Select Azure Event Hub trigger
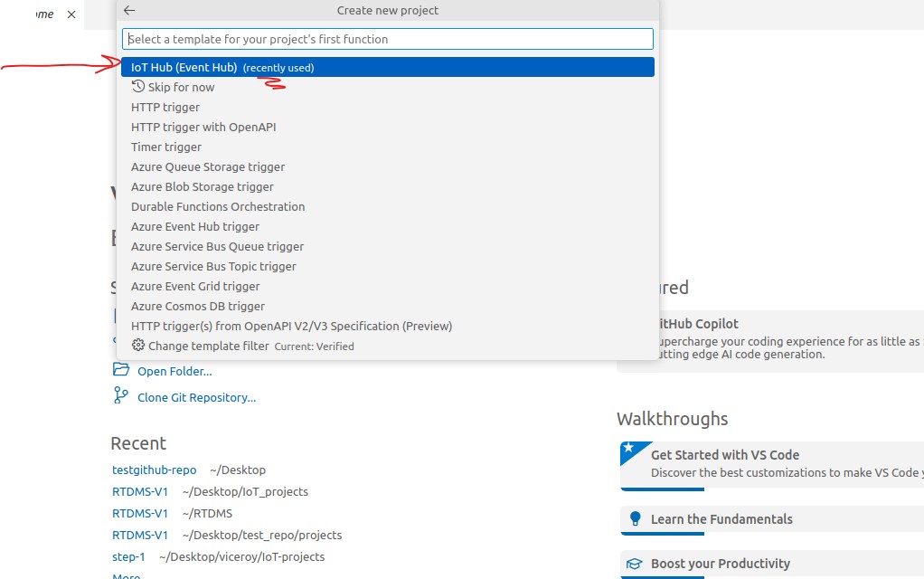924x579 pixels. pyautogui.click(x=388, y=227)
